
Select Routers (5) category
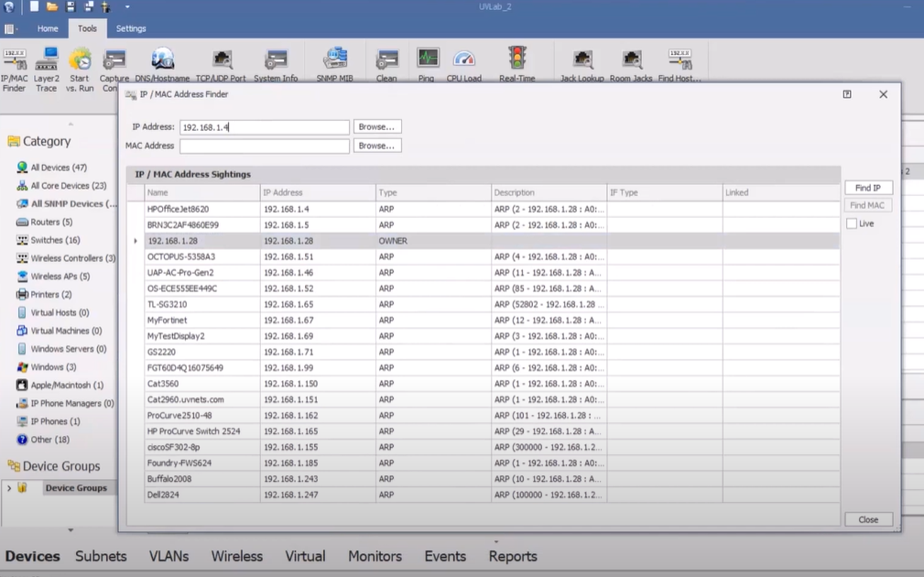tap(45, 223)
